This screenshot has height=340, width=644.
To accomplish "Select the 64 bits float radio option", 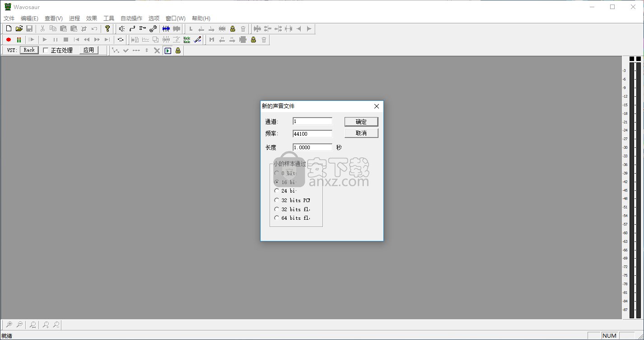I will point(277,218).
